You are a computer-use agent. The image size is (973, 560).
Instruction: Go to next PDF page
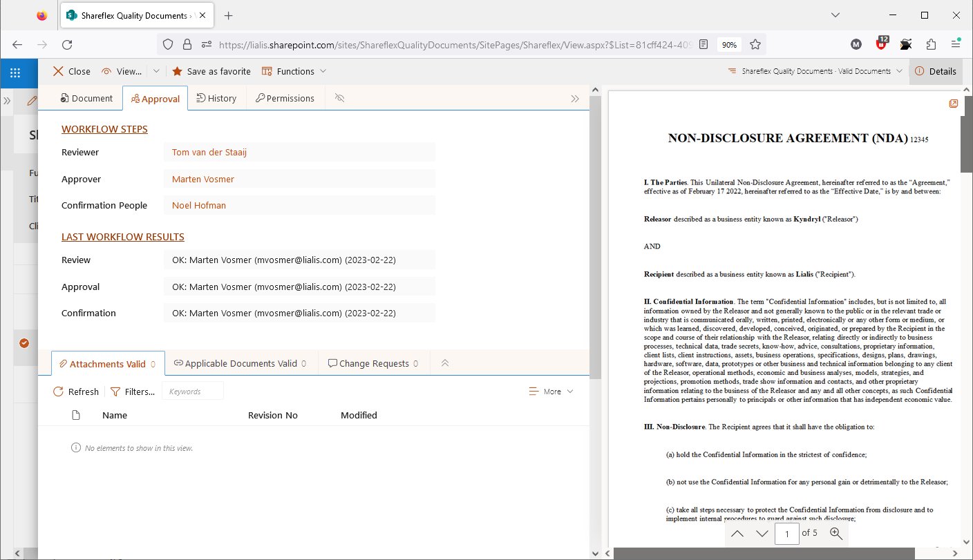click(762, 533)
